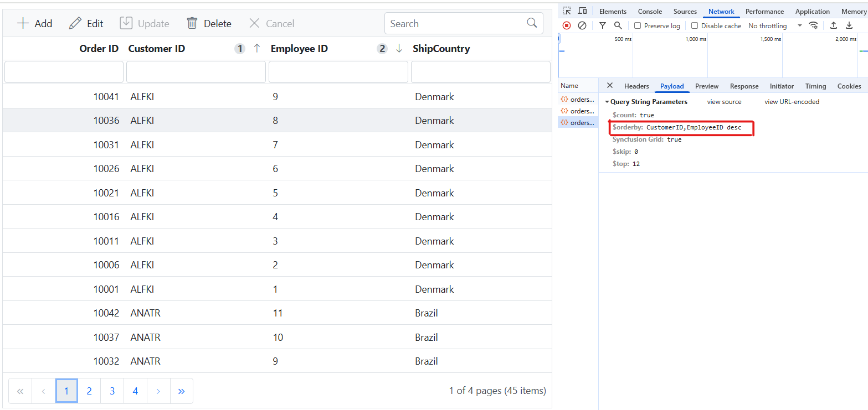Viewport: 868px width, 410px height.
Task: Click the Delete trash icon
Action: [192, 23]
